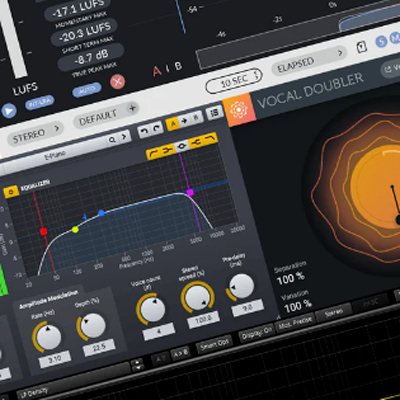Click the Rate value field 3.10
400x400 pixels.
[x=55, y=359]
